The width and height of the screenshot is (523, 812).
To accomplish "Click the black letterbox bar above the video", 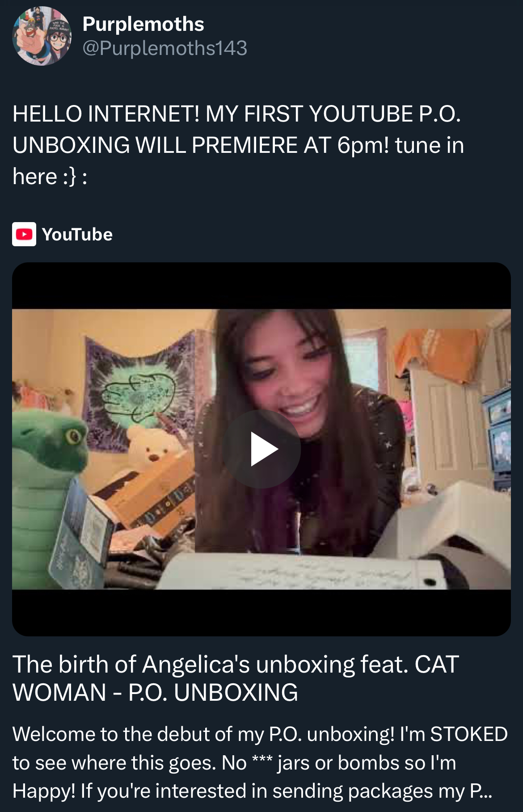I will pyautogui.click(x=261, y=286).
